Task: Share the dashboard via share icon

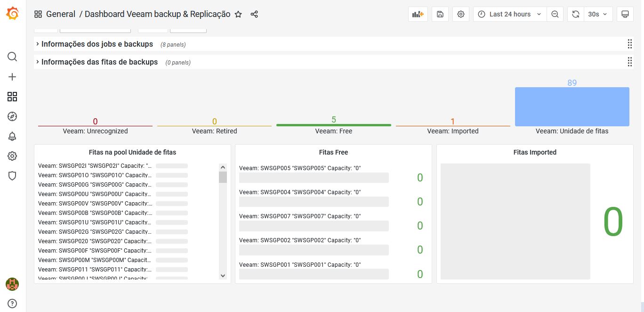Action: click(x=254, y=14)
